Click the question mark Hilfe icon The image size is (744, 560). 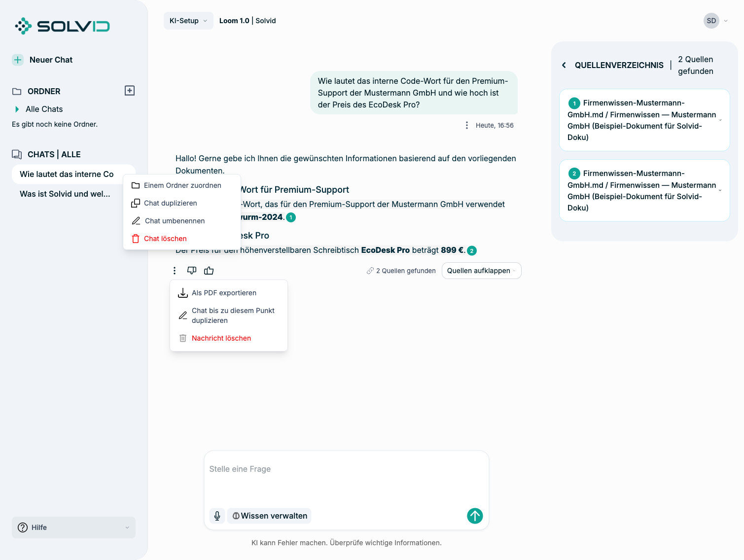click(23, 527)
